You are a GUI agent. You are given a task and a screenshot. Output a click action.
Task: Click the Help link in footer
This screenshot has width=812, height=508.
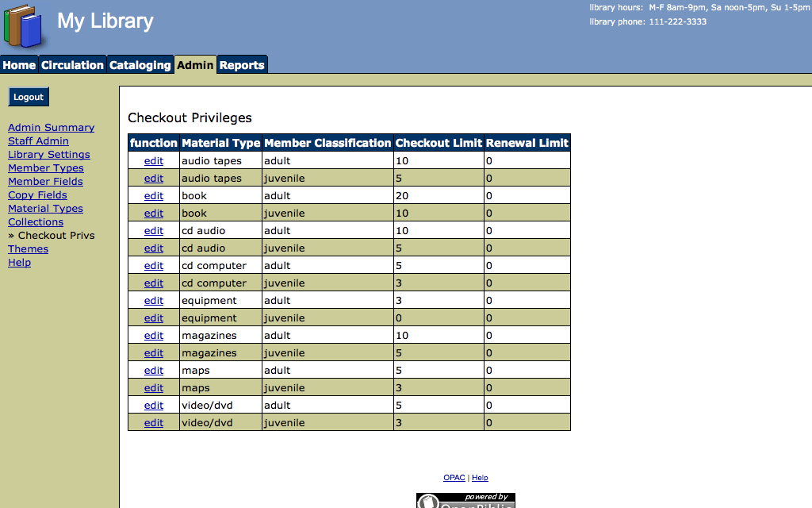[480, 478]
